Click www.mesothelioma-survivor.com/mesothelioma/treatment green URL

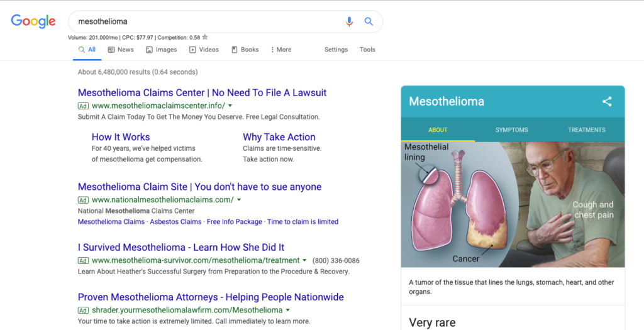point(196,260)
